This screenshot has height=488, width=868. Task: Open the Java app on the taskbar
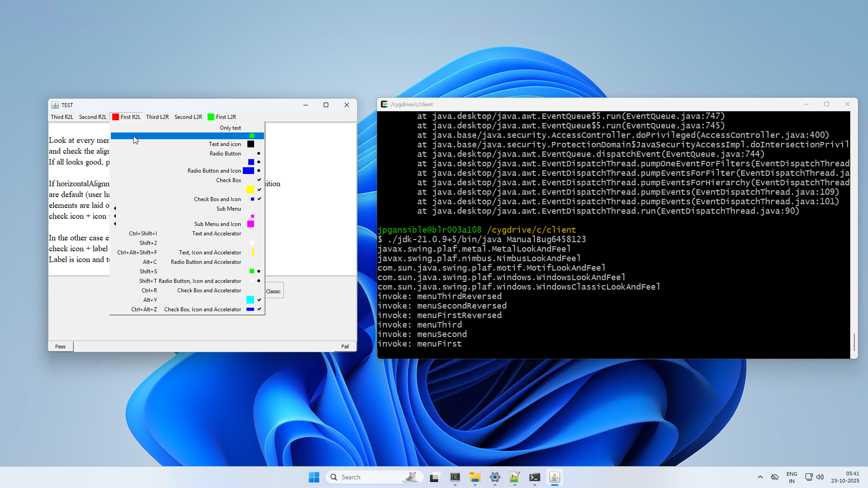(x=554, y=477)
